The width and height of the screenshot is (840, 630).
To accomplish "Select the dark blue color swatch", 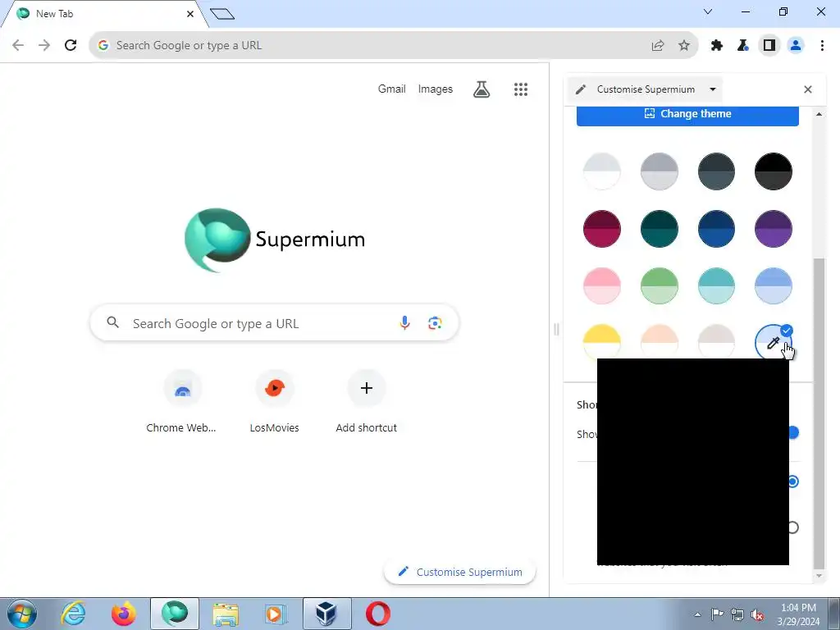I will click(x=716, y=229).
